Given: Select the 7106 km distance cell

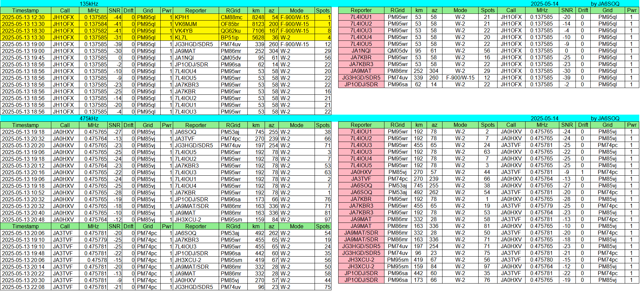Looking at the screenshot, I should [x=256, y=31].
